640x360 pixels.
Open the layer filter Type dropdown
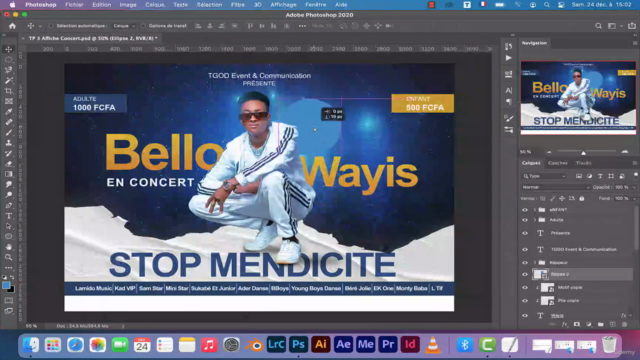544,176
